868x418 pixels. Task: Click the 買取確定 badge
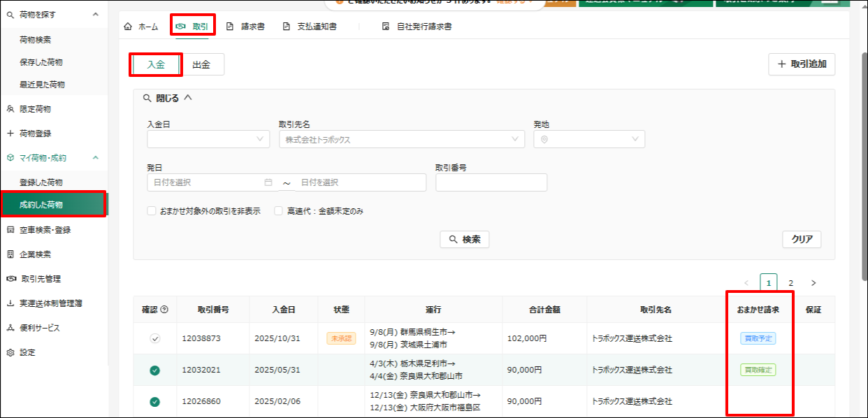[758, 370]
